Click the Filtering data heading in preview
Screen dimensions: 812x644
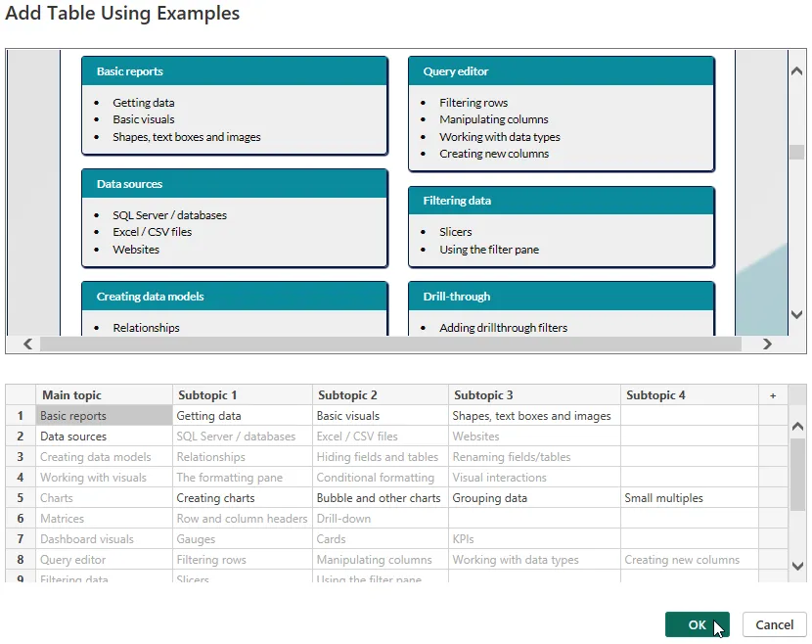pyautogui.click(x=457, y=201)
